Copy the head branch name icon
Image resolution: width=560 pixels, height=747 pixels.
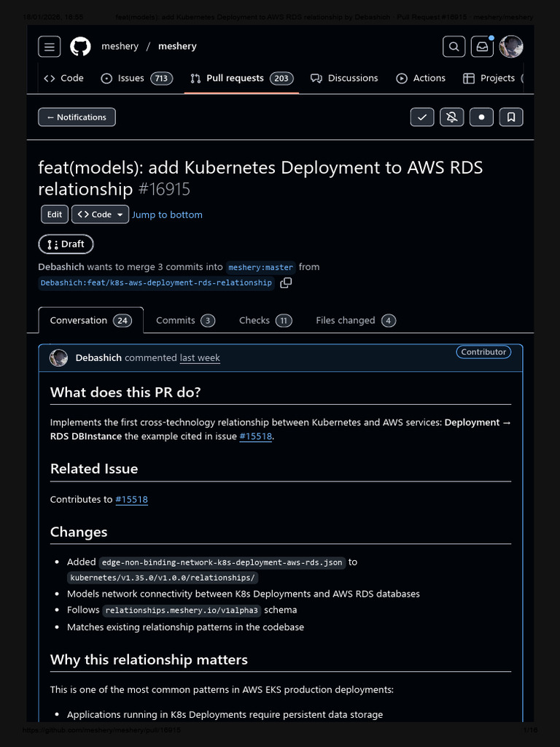tap(286, 282)
